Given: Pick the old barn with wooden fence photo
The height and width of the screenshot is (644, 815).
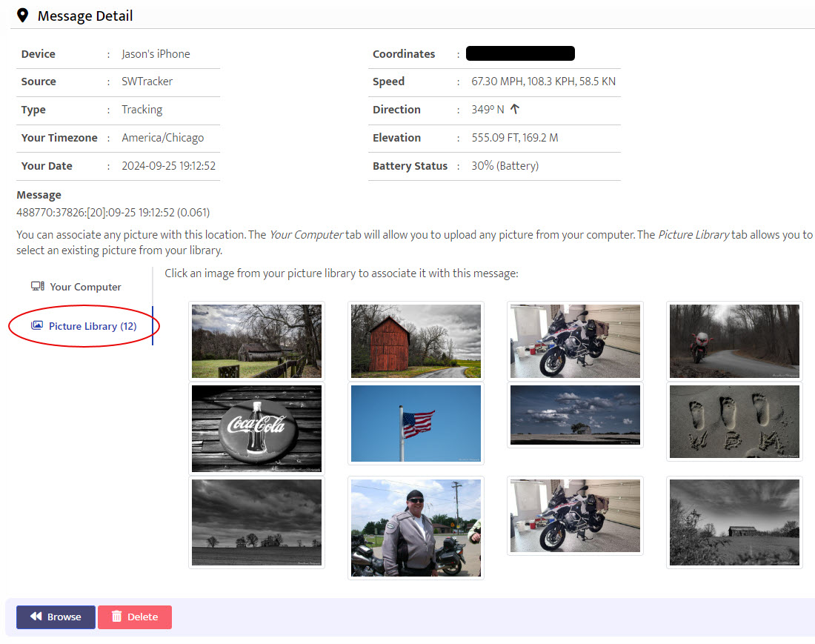Looking at the screenshot, I should (x=256, y=341).
